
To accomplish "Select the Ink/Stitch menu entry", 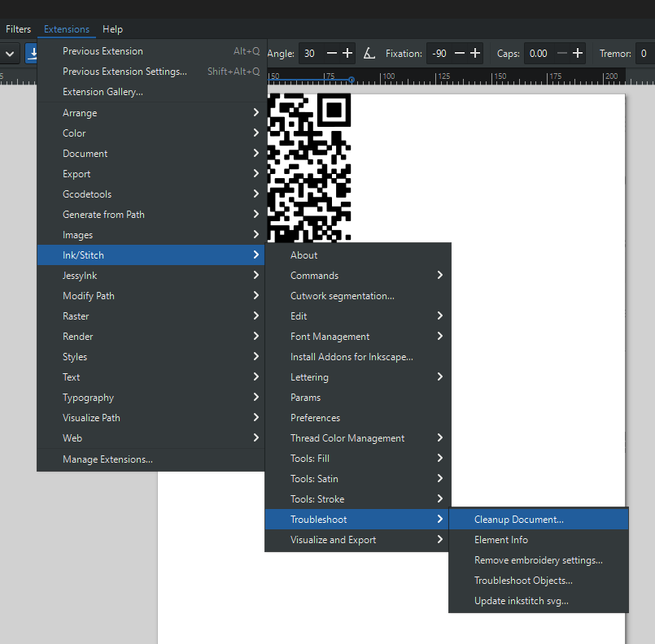I will point(151,255).
